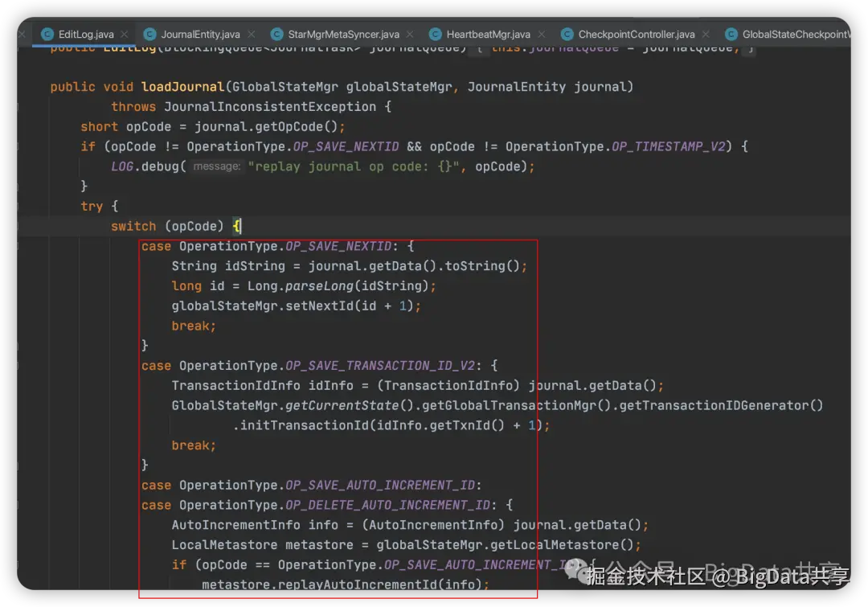Click globalStateMgr.setNextId(id + 1) line
Image resolution: width=868 pixels, height=607 pixels.
[x=296, y=306]
